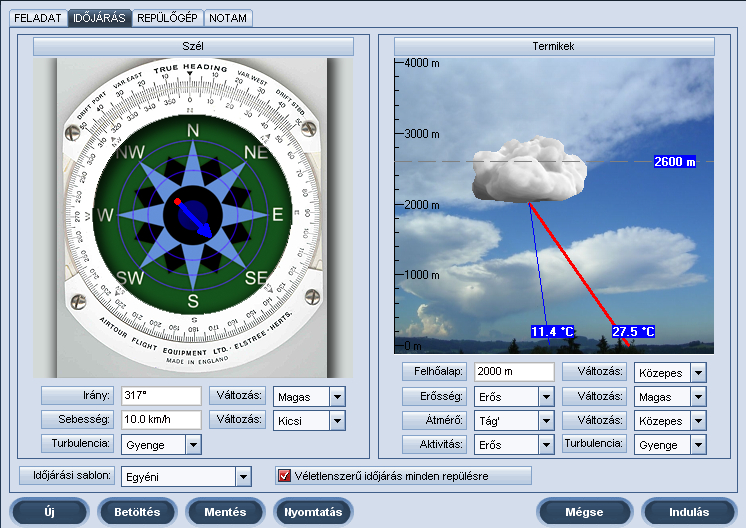Image resolution: width=746 pixels, height=528 pixels.
Task: Expand wind Turbulencia dropdown showing Gyenge
Action: pyautogui.click(x=193, y=444)
